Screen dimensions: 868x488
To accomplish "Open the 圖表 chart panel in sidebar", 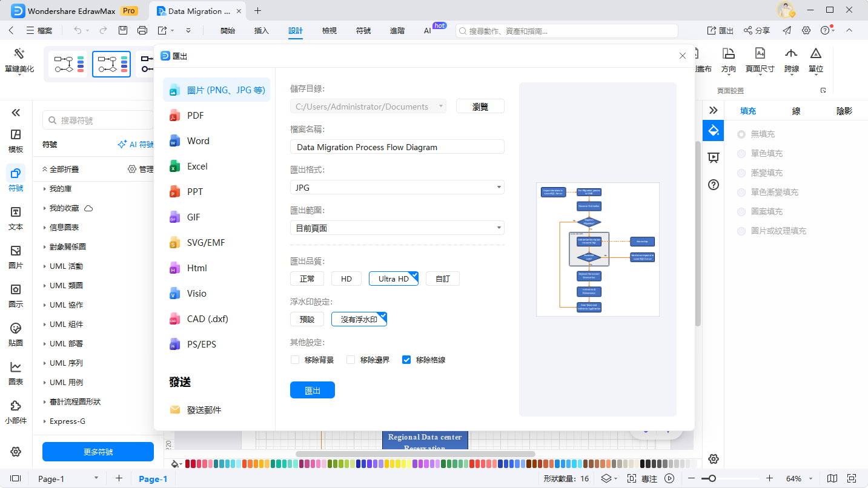I will pyautogui.click(x=16, y=373).
